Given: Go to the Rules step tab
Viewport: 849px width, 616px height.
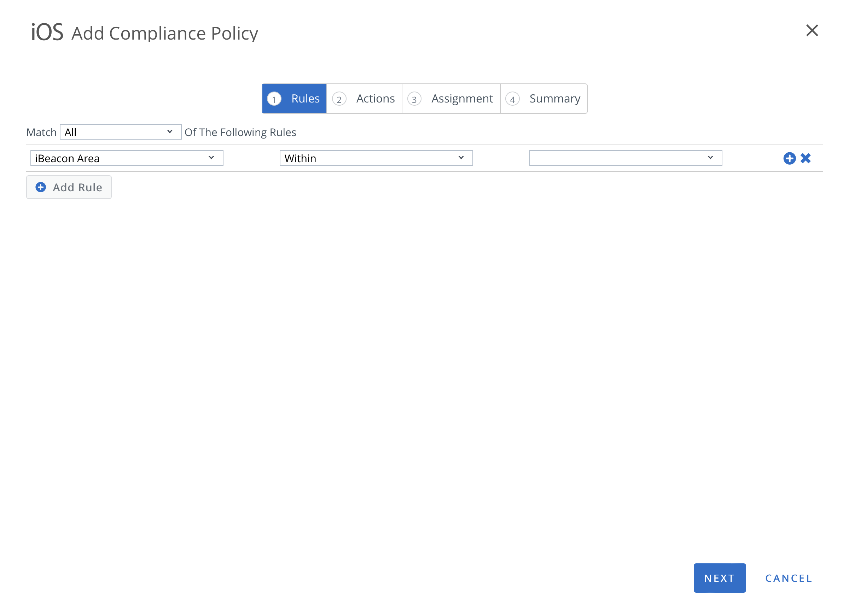Looking at the screenshot, I should click(x=294, y=98).
